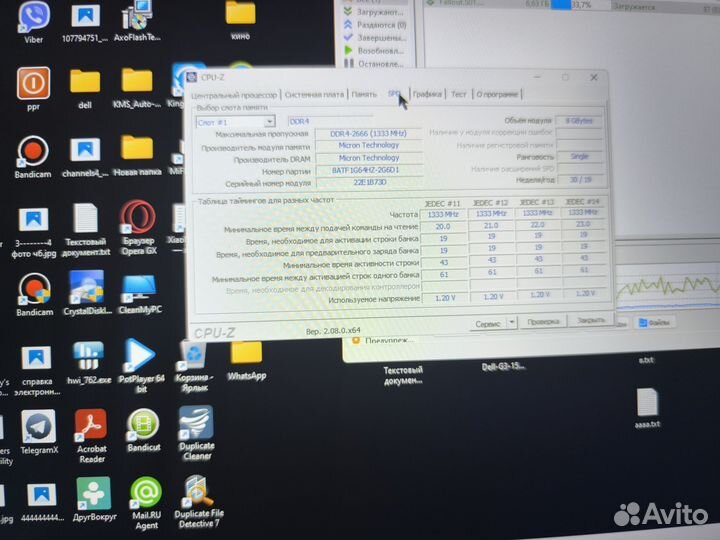Run the hwi_762.exe icon
Viewport: 720px width, 540px height.
(89, 363)
